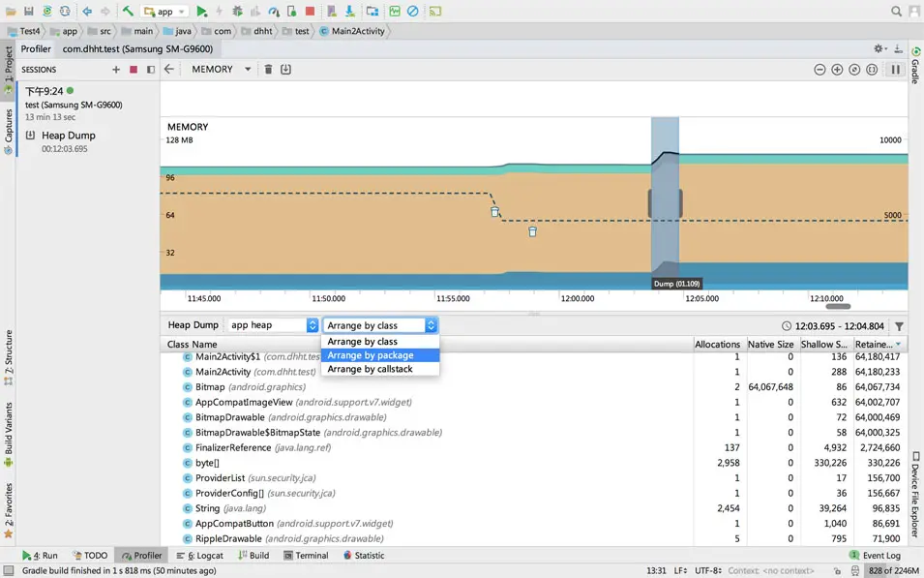Click the Debug app bug icon
Screen dimensions: 924x578
[237, 12]
